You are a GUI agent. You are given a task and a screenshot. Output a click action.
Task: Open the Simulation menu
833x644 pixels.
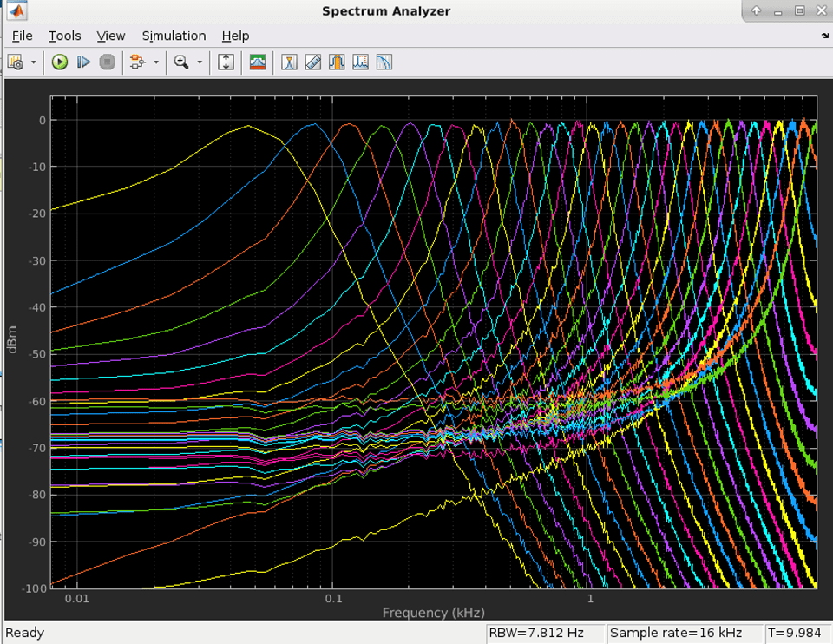pyautogui.click(x=174, y=36)
